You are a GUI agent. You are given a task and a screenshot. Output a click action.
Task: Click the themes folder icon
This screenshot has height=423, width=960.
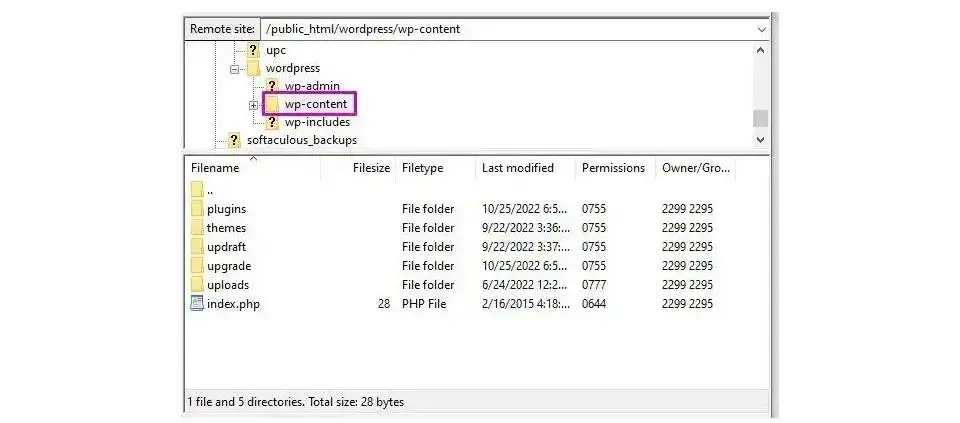pyautogui.click(x=197, y=228)
